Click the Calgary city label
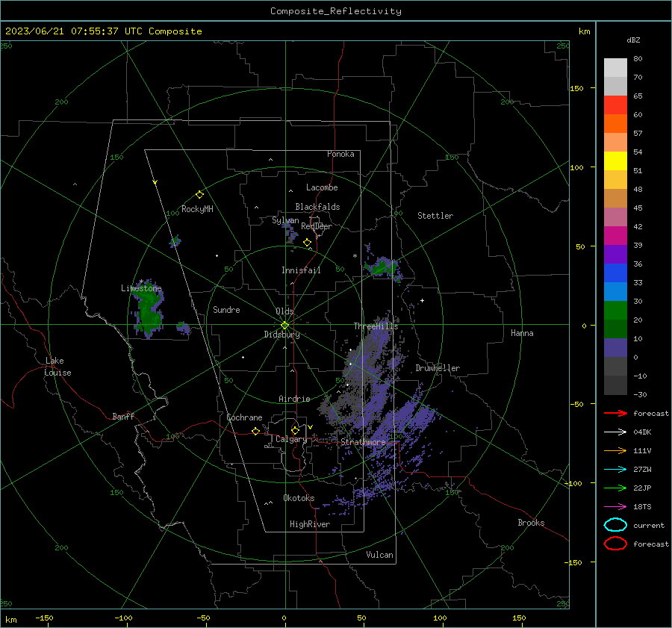 coord(291,439)
